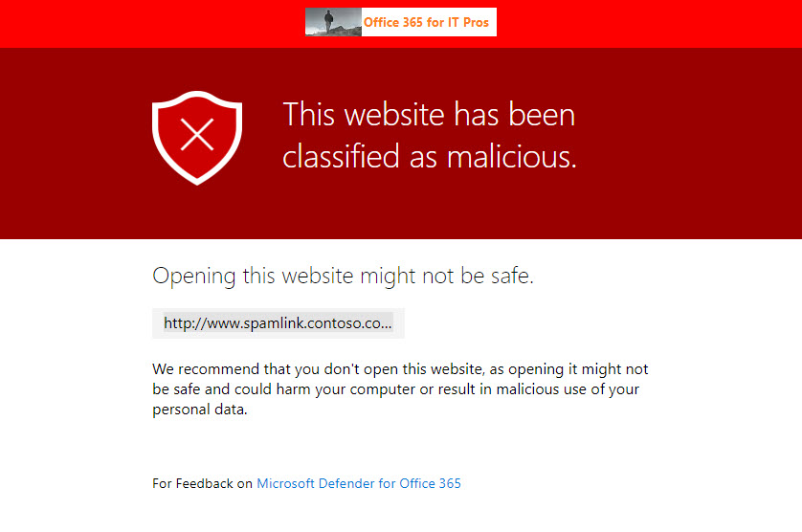Click "Opening this website might not be safe."
The width and height of the screenshot is (802, 532).
click(x=343, y=277)
